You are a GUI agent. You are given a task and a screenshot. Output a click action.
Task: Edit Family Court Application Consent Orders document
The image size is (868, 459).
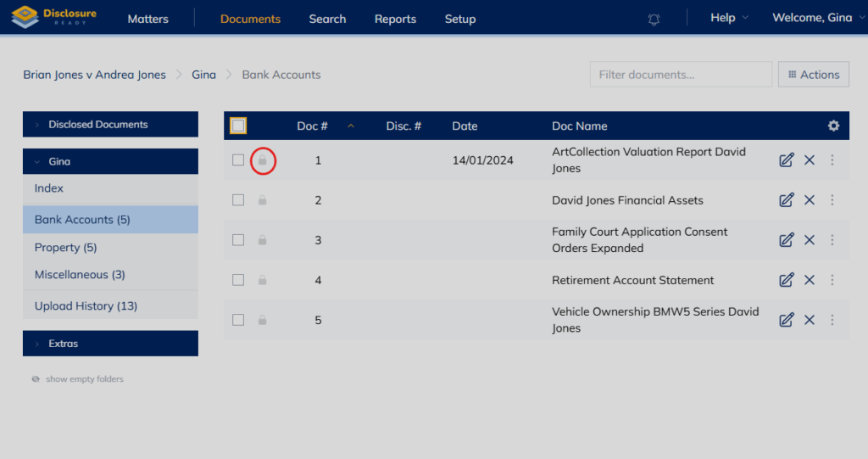786,240
